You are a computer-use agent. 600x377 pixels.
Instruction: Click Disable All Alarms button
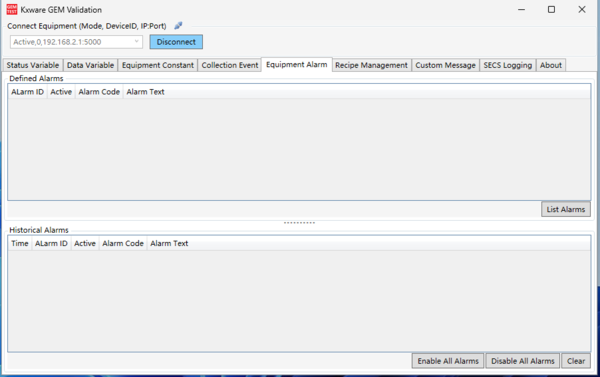522,361
